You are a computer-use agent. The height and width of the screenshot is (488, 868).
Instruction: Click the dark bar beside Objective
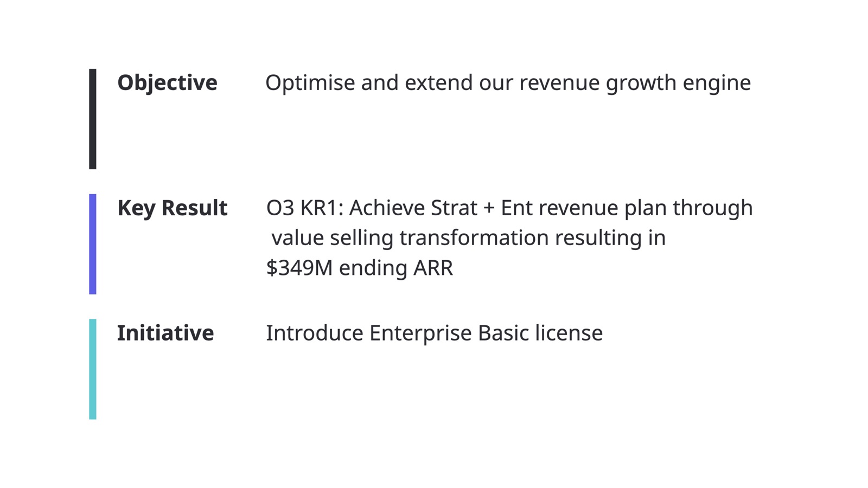coord(93,119)
